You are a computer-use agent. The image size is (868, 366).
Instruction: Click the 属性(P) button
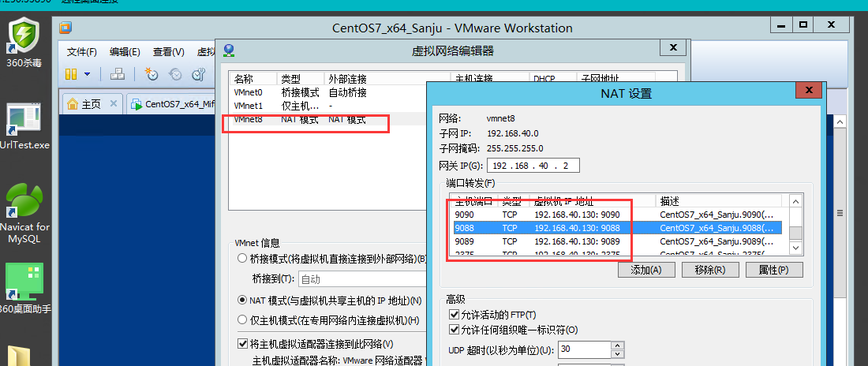[774, 271]
